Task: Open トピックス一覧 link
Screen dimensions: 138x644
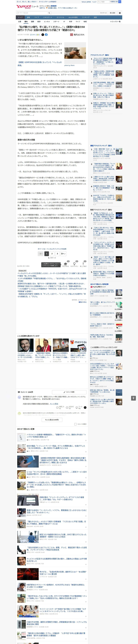Action: click(x=115, y=21)
